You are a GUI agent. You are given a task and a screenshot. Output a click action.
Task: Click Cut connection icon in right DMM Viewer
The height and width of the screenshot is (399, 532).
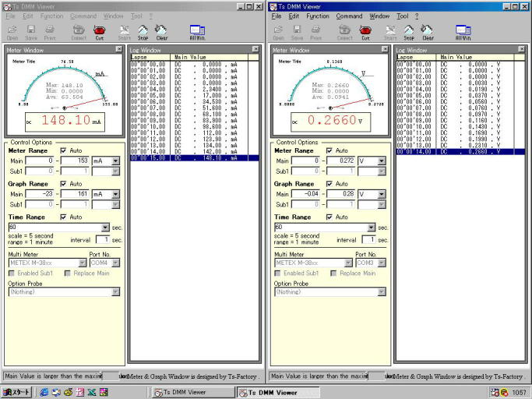[365, 33]
